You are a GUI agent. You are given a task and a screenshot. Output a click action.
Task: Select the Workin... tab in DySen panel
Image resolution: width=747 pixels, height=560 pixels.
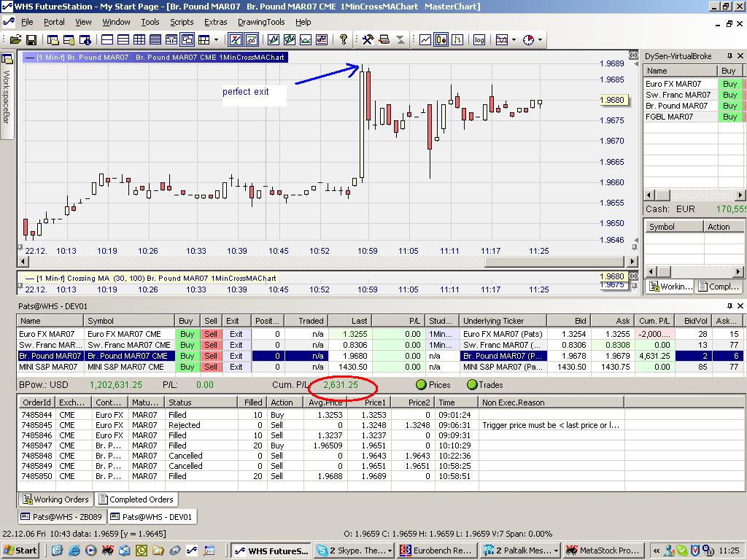pyautogui.click(x=670, y=286)
